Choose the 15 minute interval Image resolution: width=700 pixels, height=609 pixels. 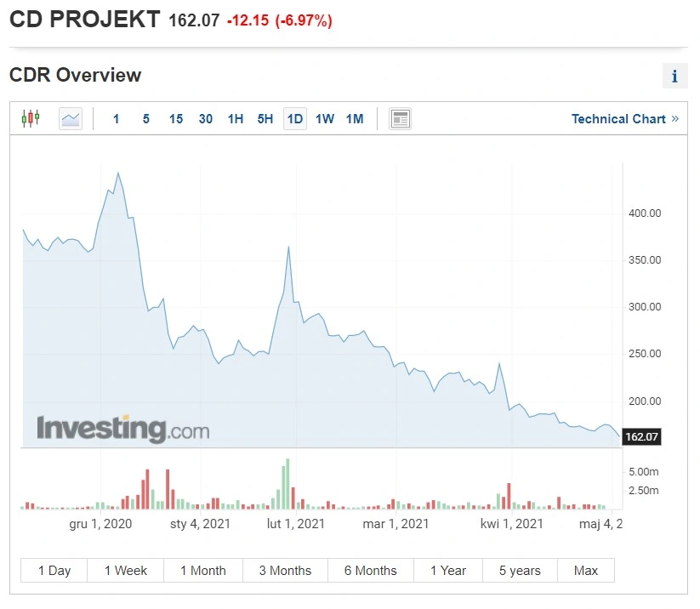[176, 119]
